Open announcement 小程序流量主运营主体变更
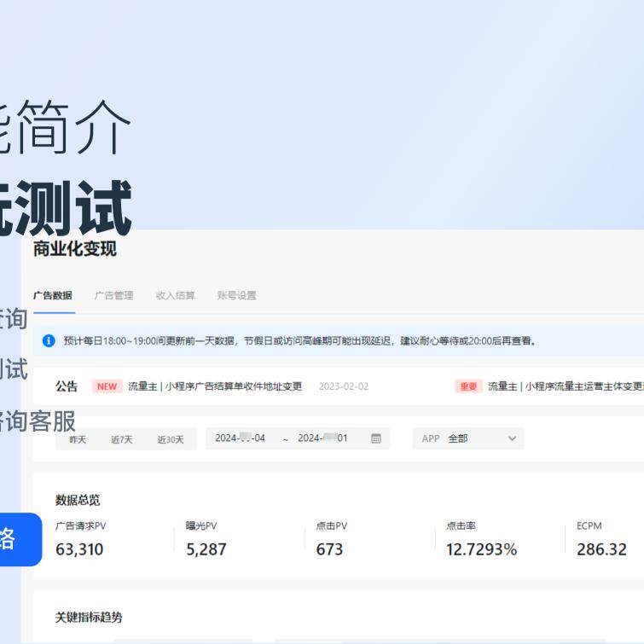Viewport: 644px width, 644px height. coord(566,386)
